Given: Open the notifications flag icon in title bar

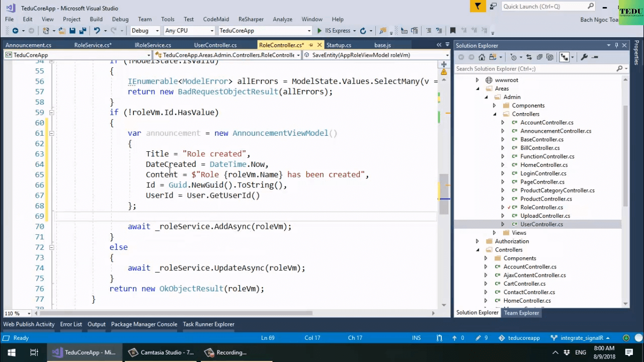Looking at the screenshot, I should pos(477,7).
